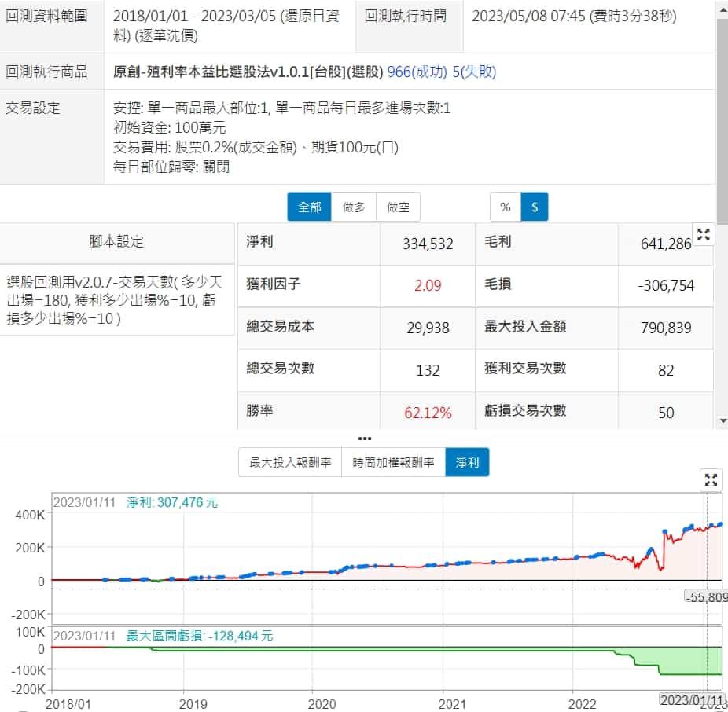This screenshot has height=712, width=728.
Task: Click the 腳本設定 panel header
Action: pyautogui.click(x=116, y=242)
